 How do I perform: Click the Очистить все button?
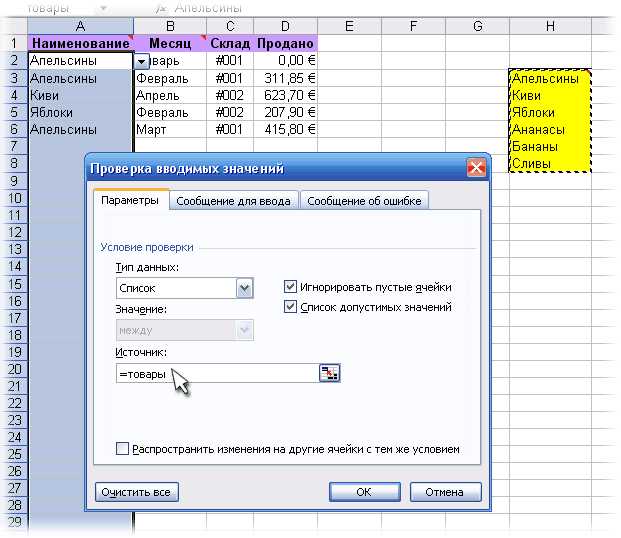coord(136,492)
